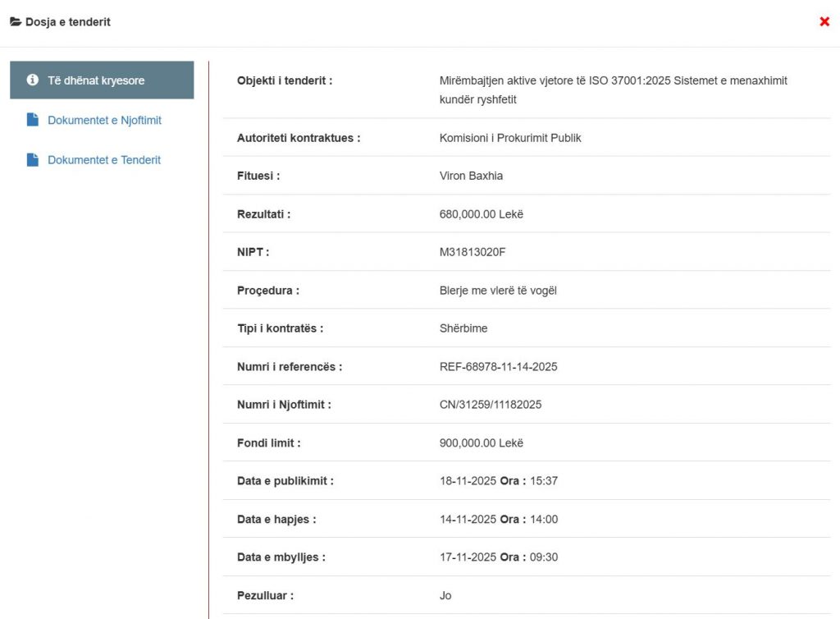Screen dimensions: 840x619
Task: Click the Dosja e tenderit title text
Action: pos(68,22)
